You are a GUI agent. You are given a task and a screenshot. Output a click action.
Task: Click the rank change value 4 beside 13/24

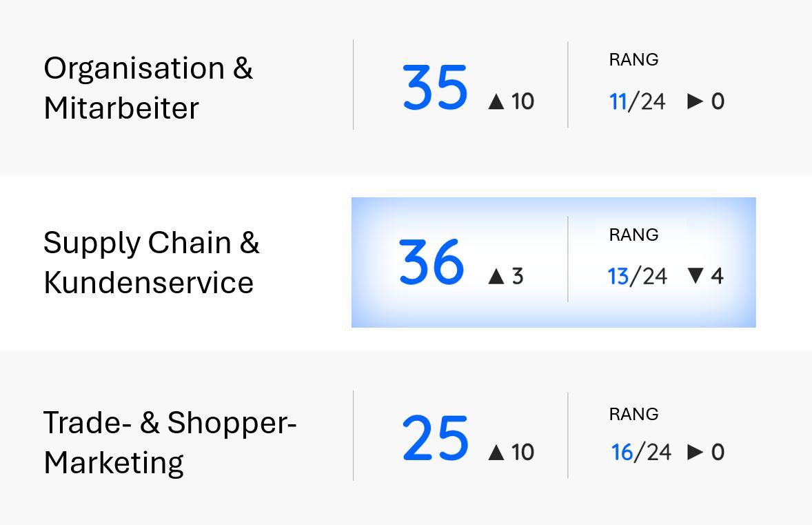(717, 277)
